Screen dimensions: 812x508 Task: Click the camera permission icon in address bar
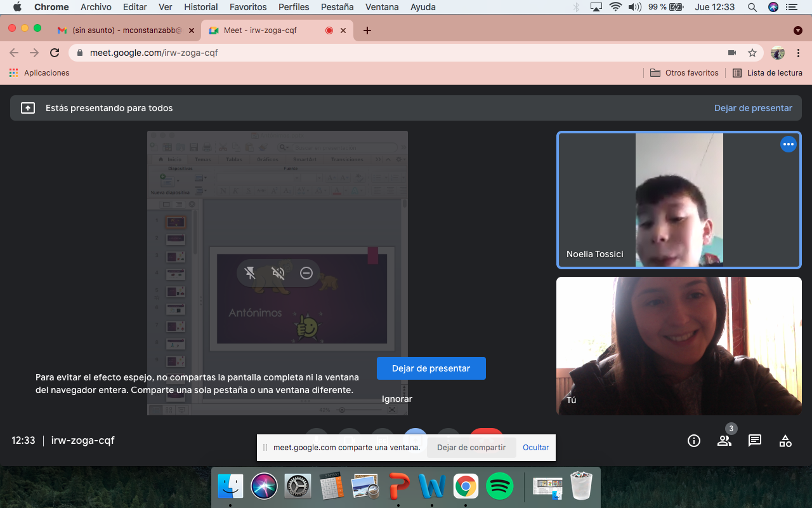[x=731, y=53]
